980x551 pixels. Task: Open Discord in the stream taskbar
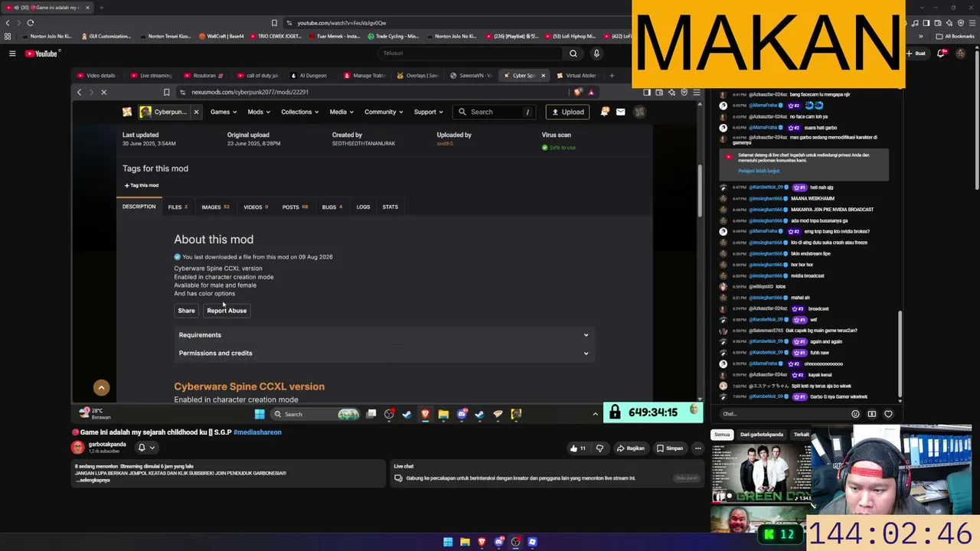click(462, 414)
